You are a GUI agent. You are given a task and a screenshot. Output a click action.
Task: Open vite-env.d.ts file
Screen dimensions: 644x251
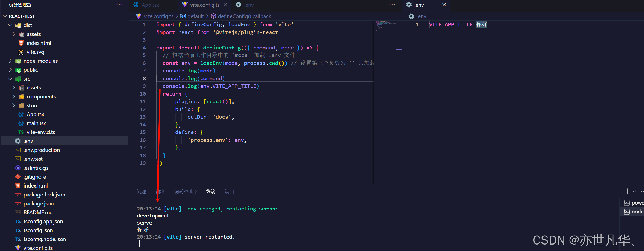pyautogui.click(x=41, y=132)
